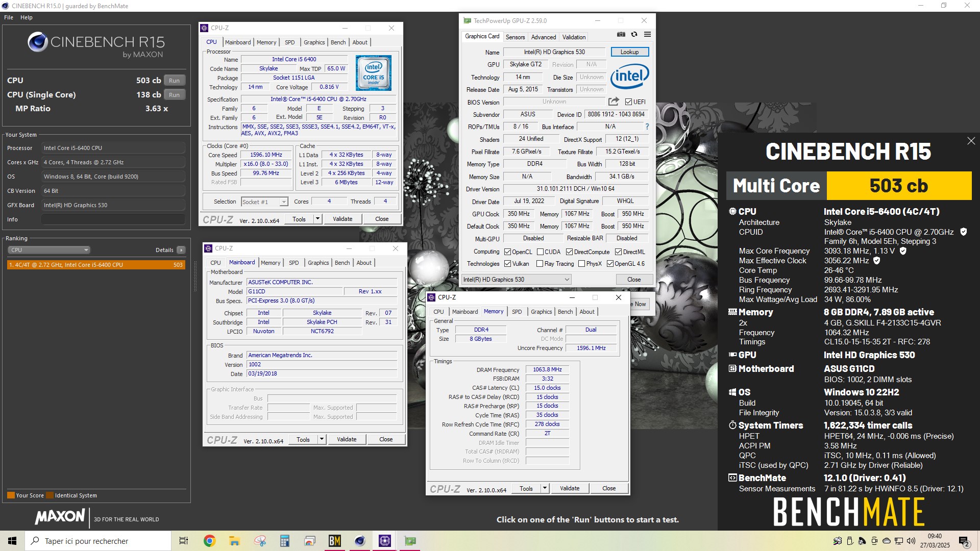980x551 pixels.
Task: Switch to the Sensors tab in GPU-Z
Action: point(515,37)
